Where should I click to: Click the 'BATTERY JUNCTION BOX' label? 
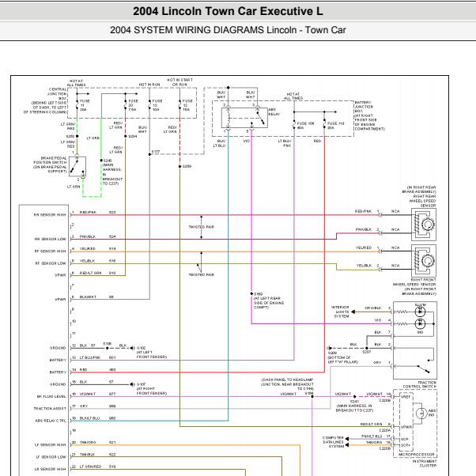tap(364, 107)
